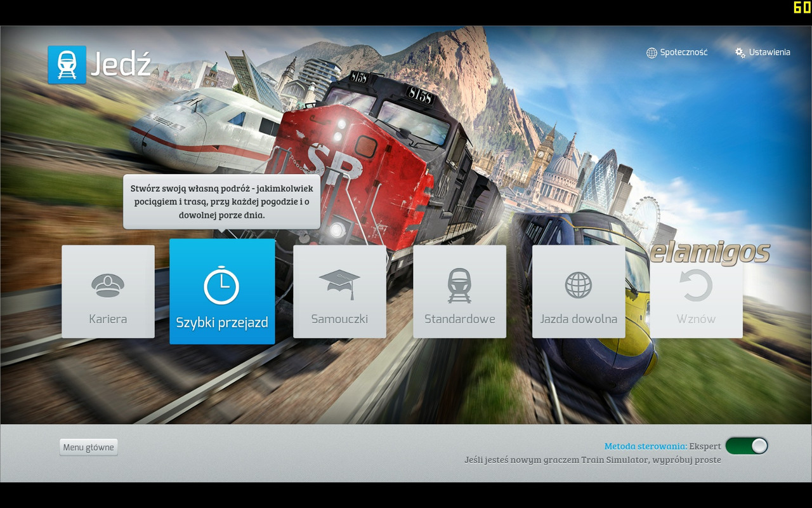Go back via Menu główne button

click(89, 447)
